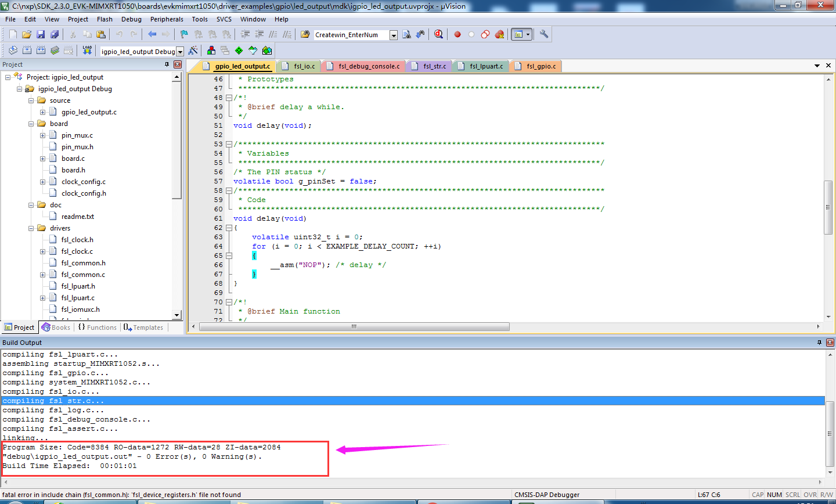The width and height of the screenshot is (836, 504).
Task: Open the File menu
Action: pos(10,19)
